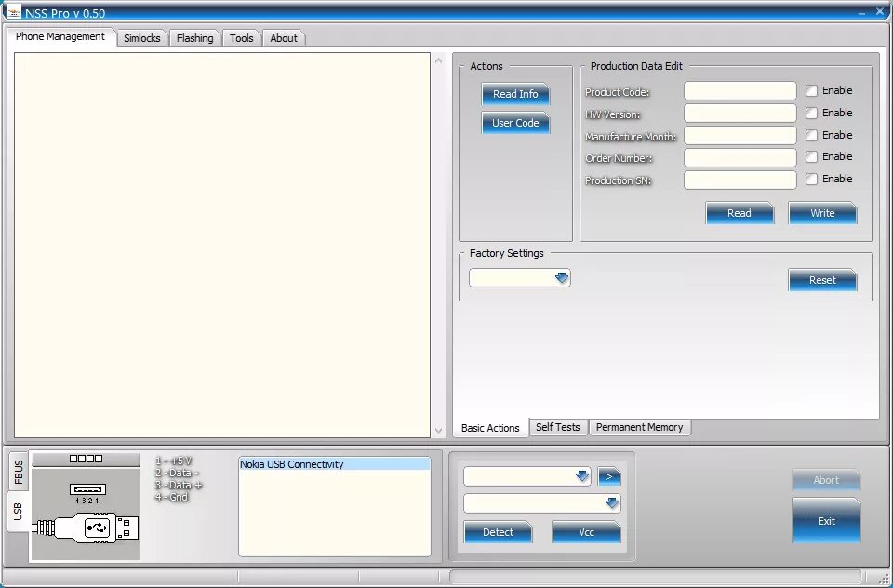Enable the Manufacture Month checkbox
The image size is (893, 588).
811,135
